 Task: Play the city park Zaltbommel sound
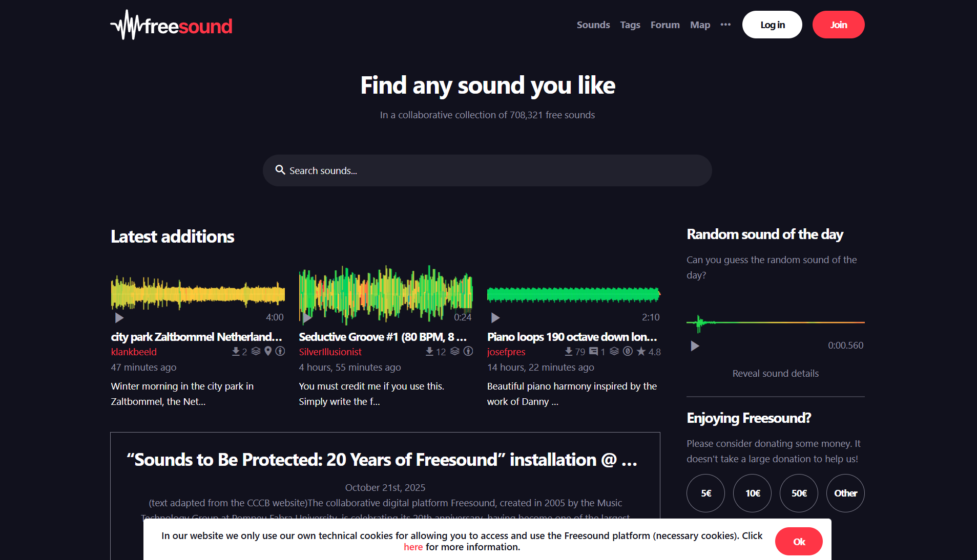click(119, 318)
